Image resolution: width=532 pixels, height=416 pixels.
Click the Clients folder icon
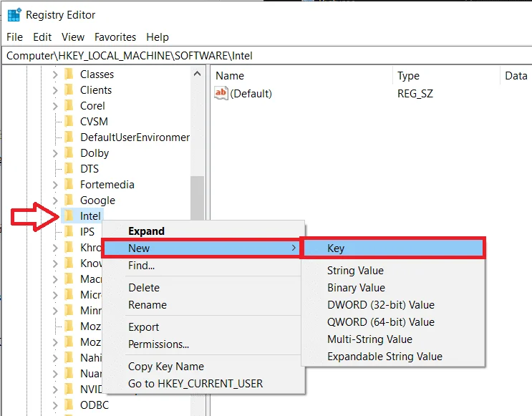(69, 90)
